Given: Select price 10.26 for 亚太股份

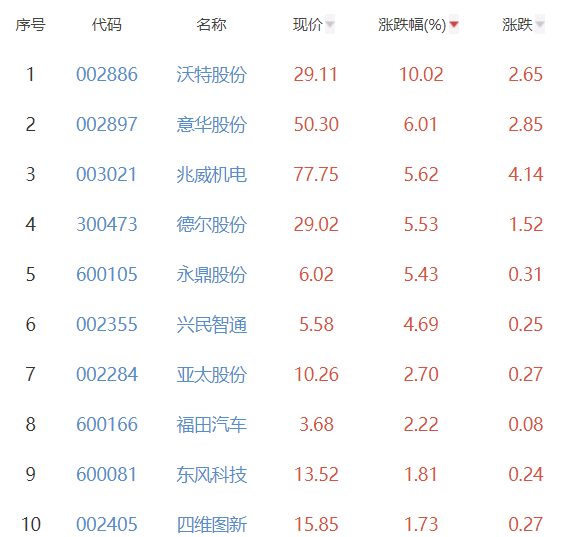Looking at the screenshot, I should click(316, 374).
